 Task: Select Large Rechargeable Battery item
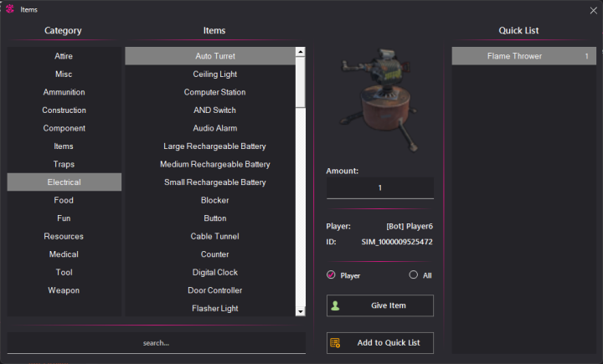click(210, 146)
